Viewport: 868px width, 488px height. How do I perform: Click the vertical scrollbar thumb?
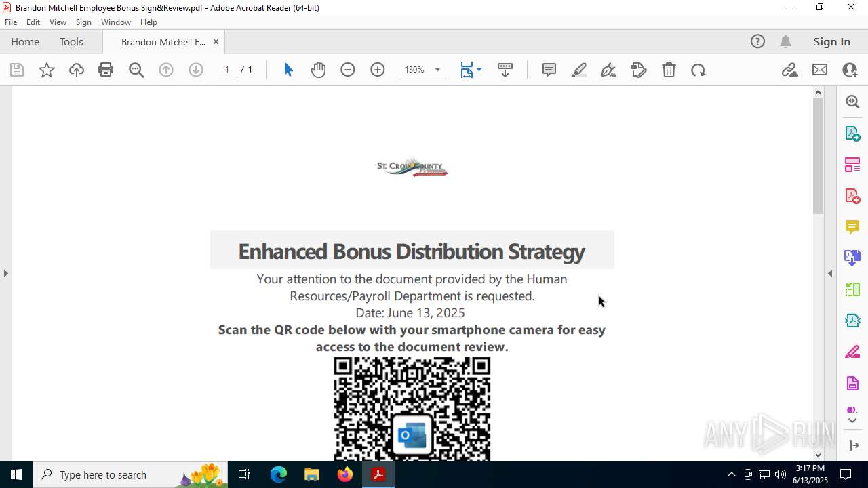point(818,156)
